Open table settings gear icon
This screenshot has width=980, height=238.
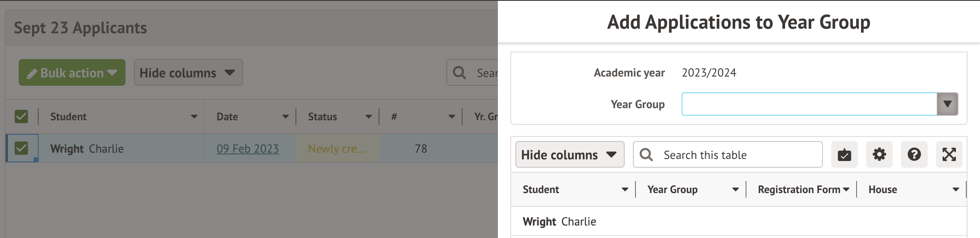(879, 155)
